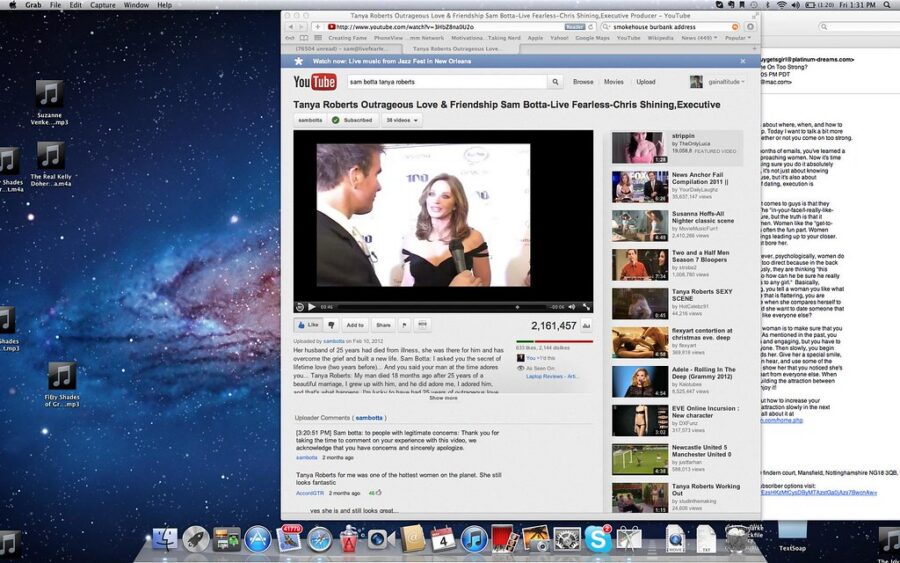Open the App Store in Dock
The width and height of the screenshot is (900, 563).
[x=257, y=539]
